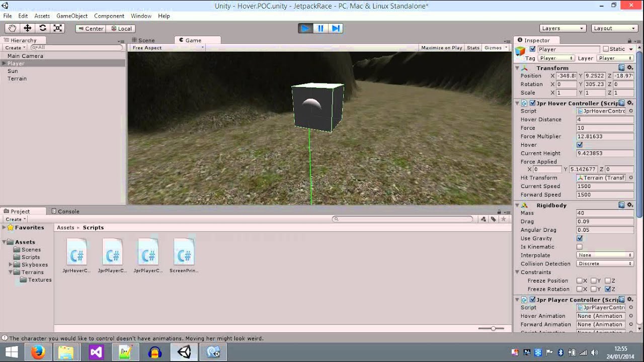Select the Rotate tool
The height and width of the screenshot is (362, 644).
coord(42,29)
